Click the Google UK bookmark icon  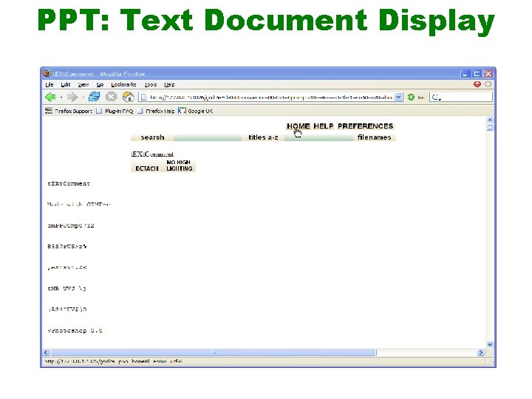pyautogui.click(x=182, y=111)
